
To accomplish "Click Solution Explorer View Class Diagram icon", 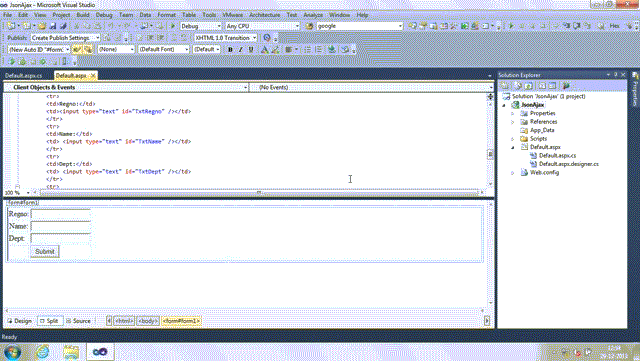I will 566,86.
